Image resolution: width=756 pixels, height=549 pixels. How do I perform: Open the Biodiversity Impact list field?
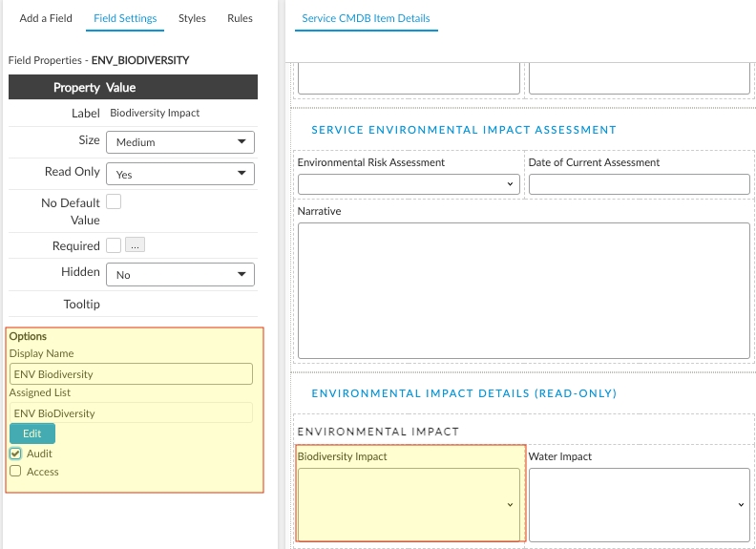click(409, 504)
